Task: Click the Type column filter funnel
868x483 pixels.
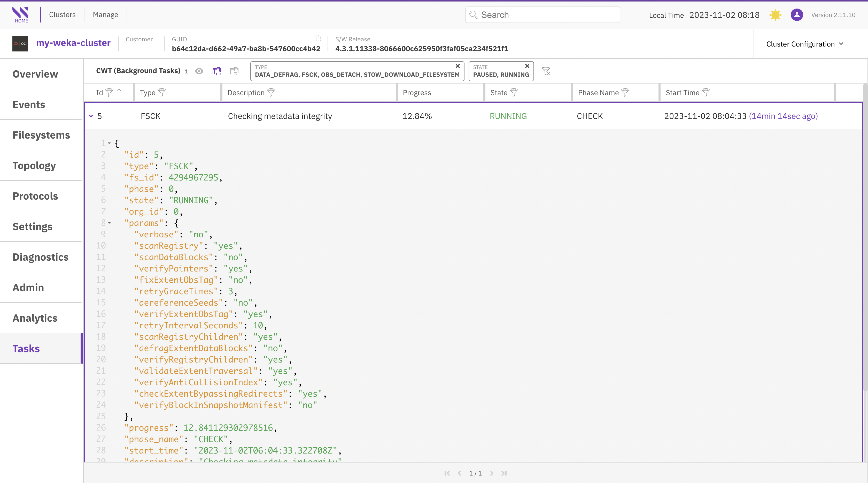Action: tap(162, 93)
